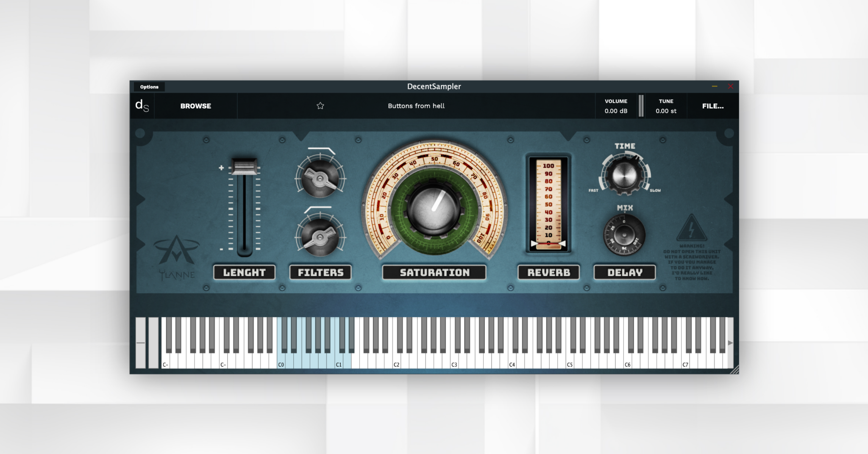
Task: Play the C0 key on the keyboard
Action: click(281, 361)
